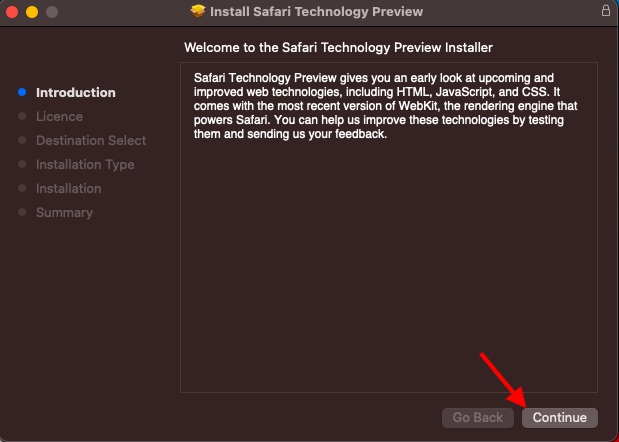Click the Welcome heading text
This screenshot has width=619, height=442.
(338, 48)
